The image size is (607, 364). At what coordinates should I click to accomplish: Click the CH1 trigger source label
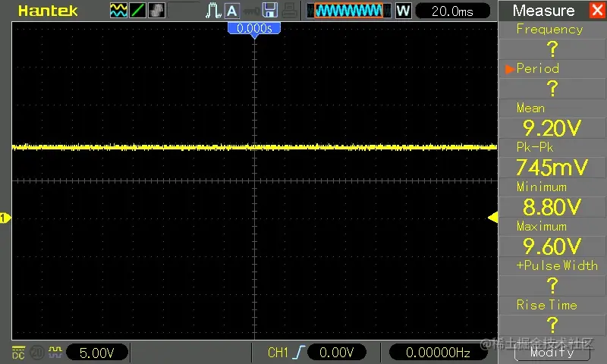[x=278, y=353]
